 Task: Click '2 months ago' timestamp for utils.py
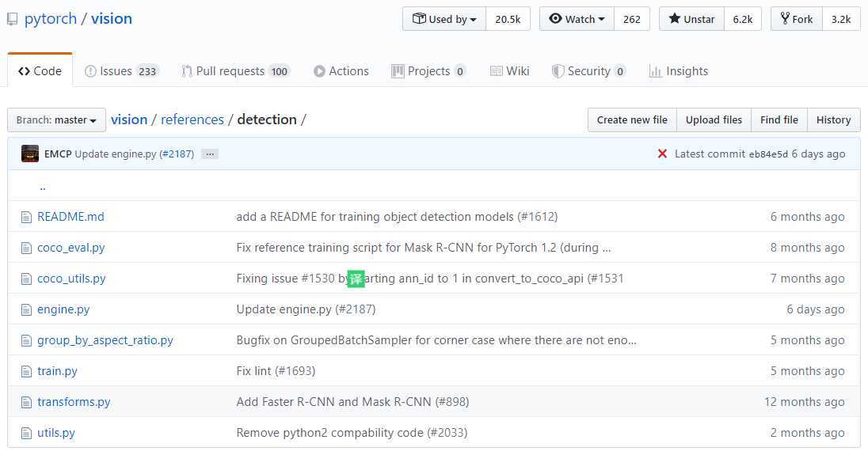click(808, 433)
